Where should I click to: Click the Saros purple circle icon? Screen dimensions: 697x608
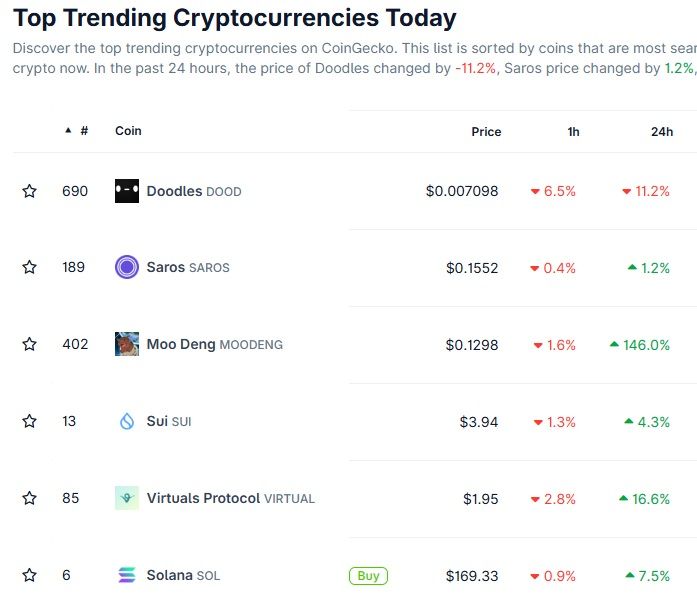127,267
